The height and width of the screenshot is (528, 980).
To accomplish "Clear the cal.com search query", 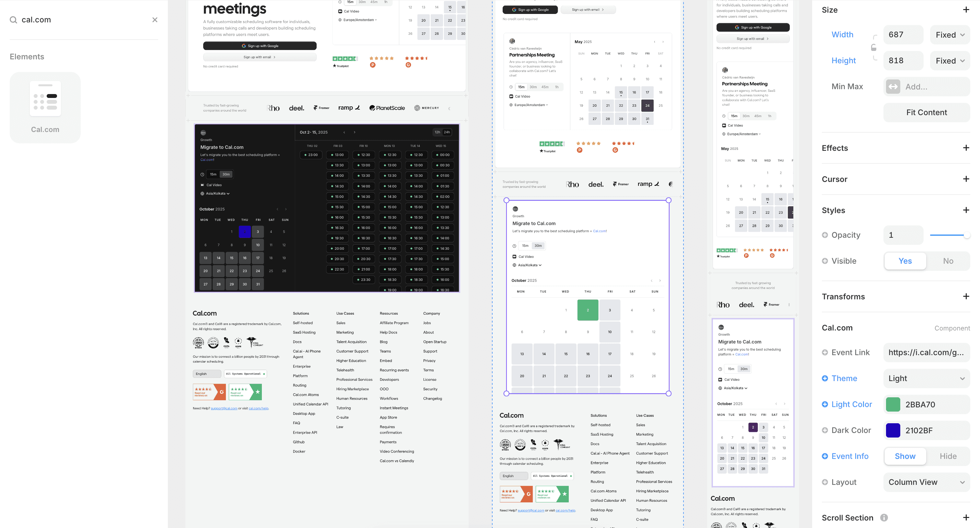I will [155, 20].
